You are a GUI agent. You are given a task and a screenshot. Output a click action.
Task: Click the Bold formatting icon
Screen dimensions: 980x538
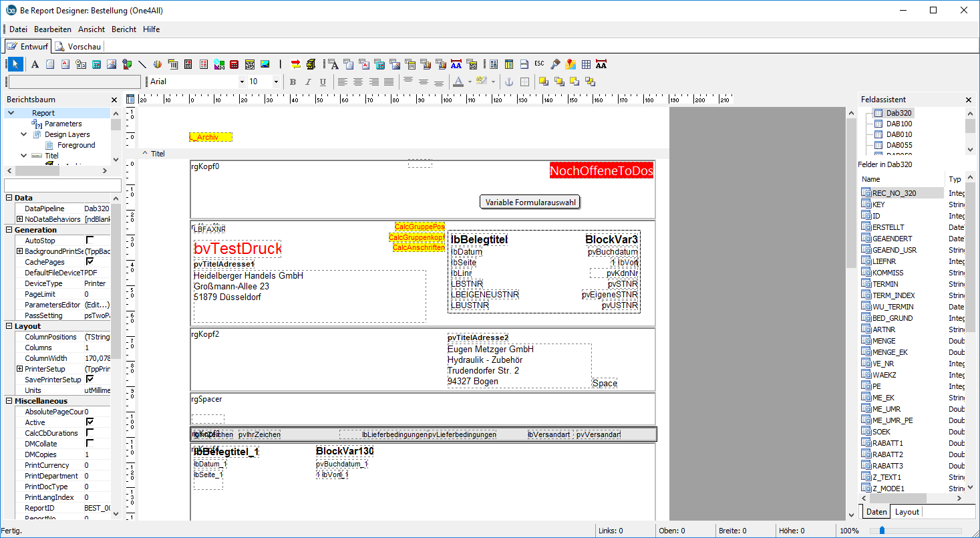click(293, 82)
